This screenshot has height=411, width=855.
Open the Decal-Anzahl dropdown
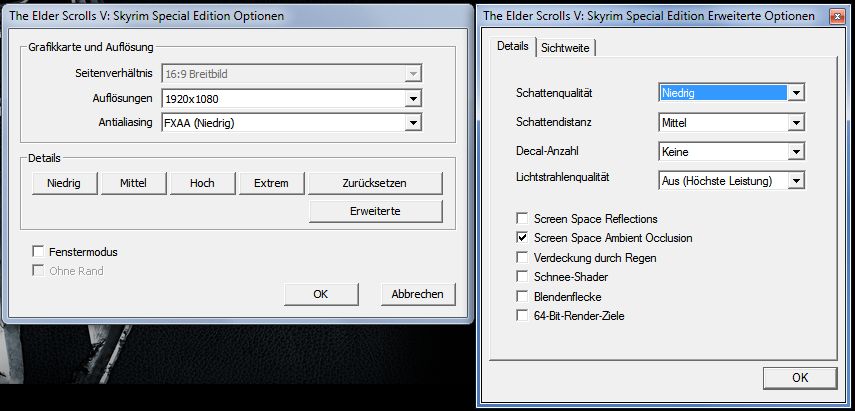pos(796,152)
